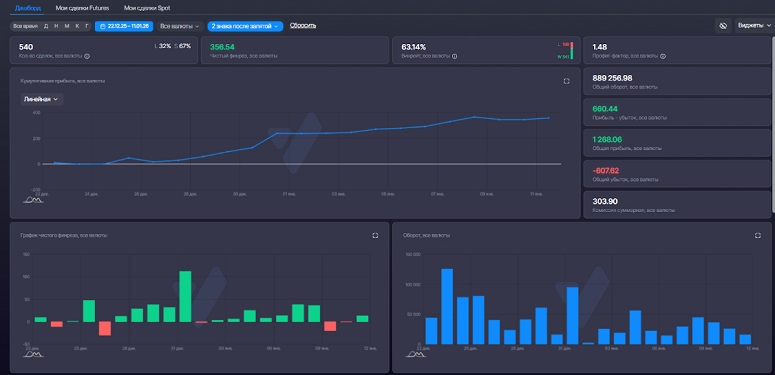The width and height of the screenshot is (775, 375).
Task: Open the 'Все валюты' currency dropdown
Action: pos(179,26)
